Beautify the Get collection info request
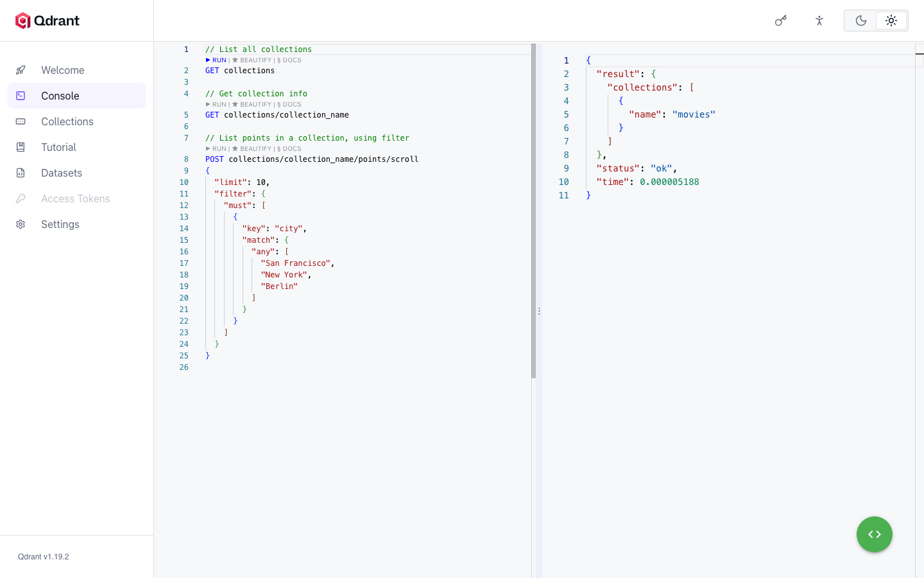The height and width of the screenshot is (578, 924). tap(252, 105)
